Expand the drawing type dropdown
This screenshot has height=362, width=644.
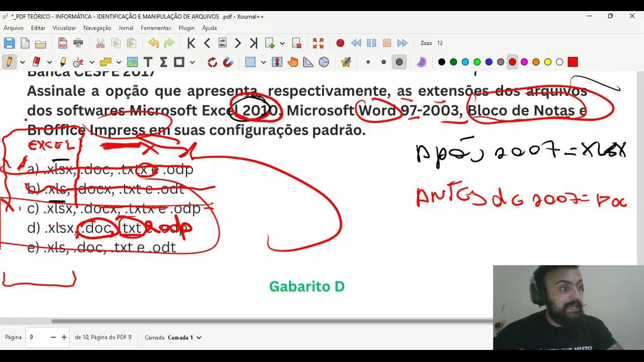[x=92, y=62]
